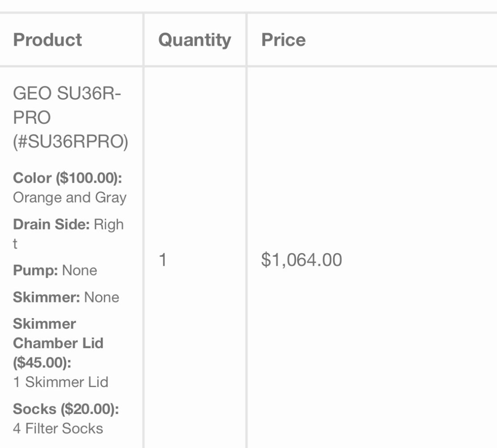This screenshot has width=497, height=448.
Task: Select the Orange and Gray color value
Action: point(69,198)
